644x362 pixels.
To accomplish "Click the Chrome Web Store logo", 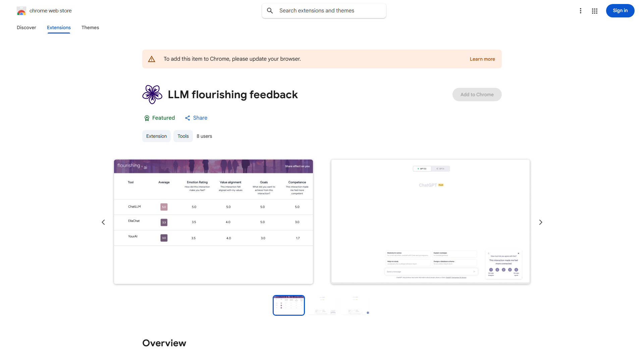I will pos(21,11).
